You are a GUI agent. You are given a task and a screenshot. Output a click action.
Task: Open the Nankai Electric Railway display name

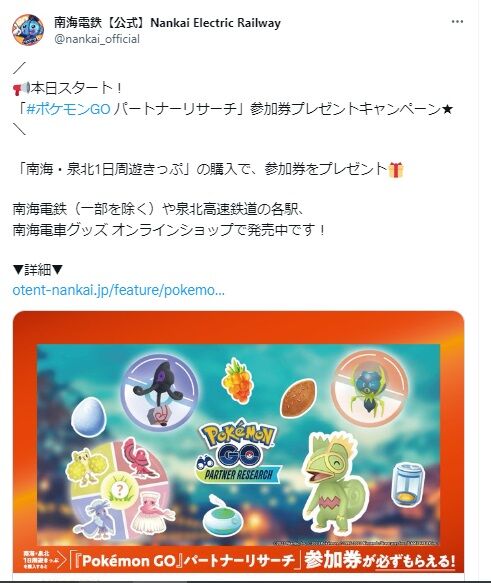click(x=167, y=23)
